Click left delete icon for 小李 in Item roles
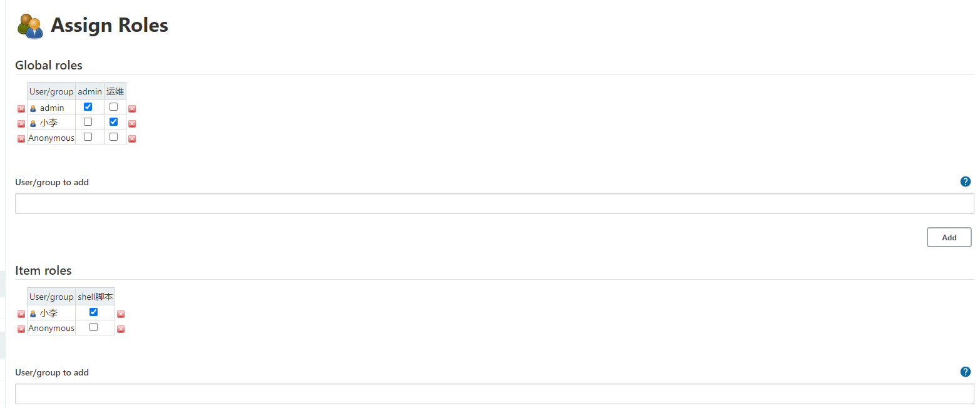Image resolution: width=980 pixels, height=408 pixels. (x=21, y=314)
